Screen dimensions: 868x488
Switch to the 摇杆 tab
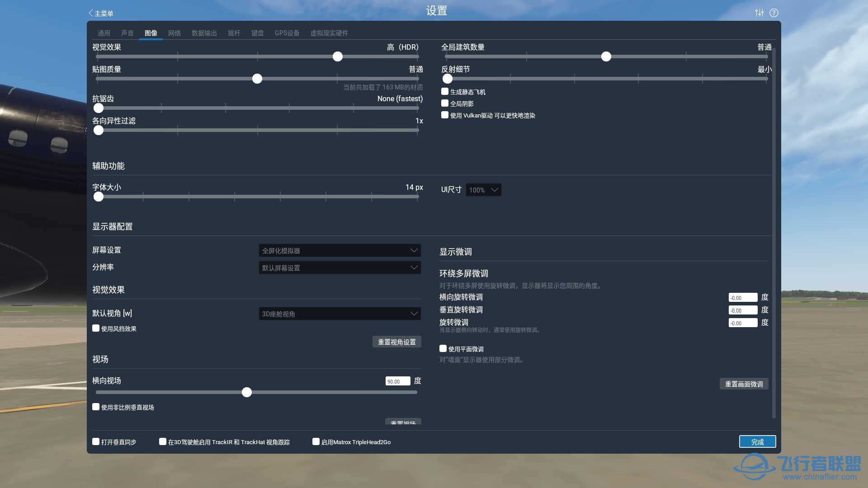tap(234, 33)
